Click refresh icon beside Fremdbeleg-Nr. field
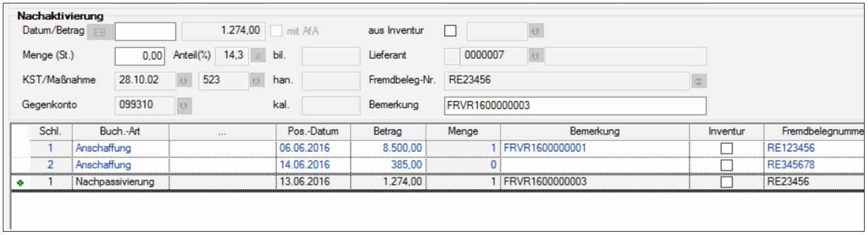Viewport: 868px width, 235px height. pos(698,81)
